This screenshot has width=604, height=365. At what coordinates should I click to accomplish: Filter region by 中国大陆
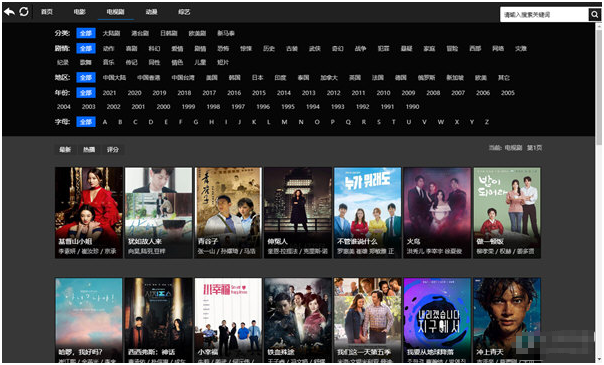pyautogui.click(x=114, y=78)
